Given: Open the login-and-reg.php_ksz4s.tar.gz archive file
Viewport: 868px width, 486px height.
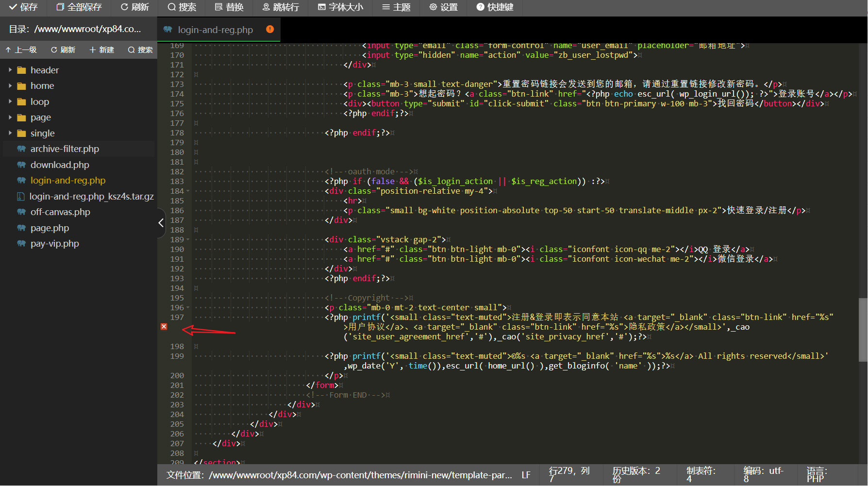Looking at the screenshot, I should pos(91,196).
